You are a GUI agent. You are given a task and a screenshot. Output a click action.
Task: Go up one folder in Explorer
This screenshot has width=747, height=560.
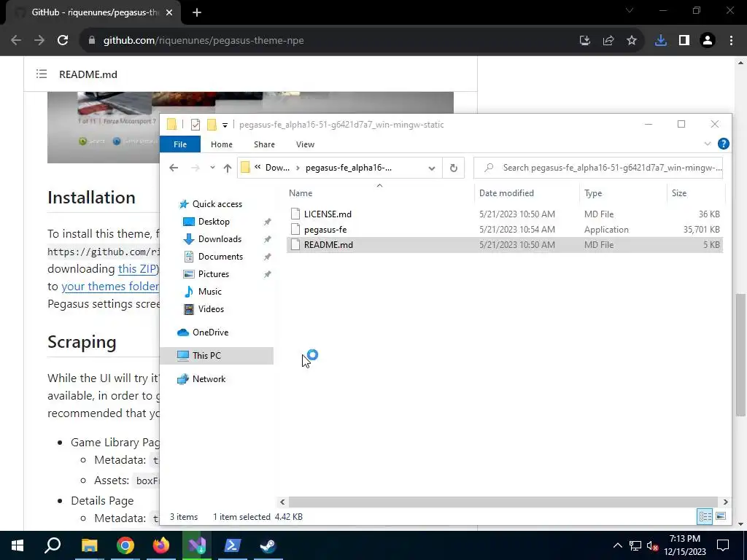click(228, 168)
